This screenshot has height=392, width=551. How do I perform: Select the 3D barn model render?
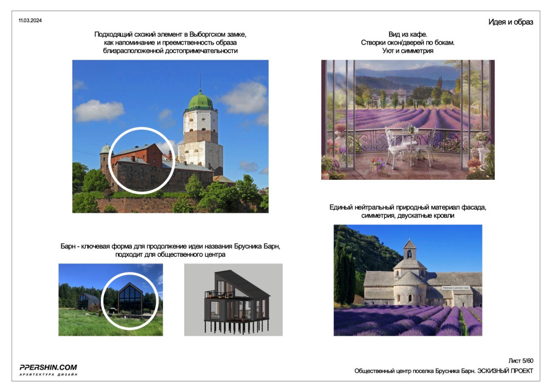coord(233,300)
